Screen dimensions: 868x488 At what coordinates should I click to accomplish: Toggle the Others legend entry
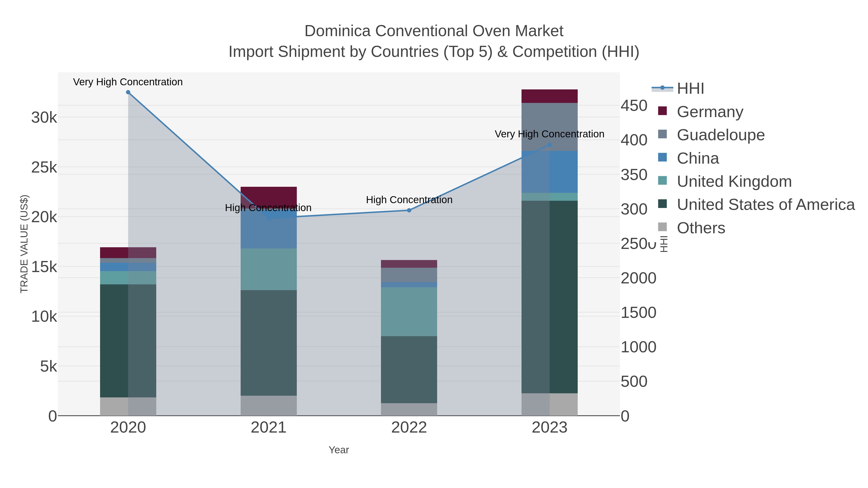[692, 228]
